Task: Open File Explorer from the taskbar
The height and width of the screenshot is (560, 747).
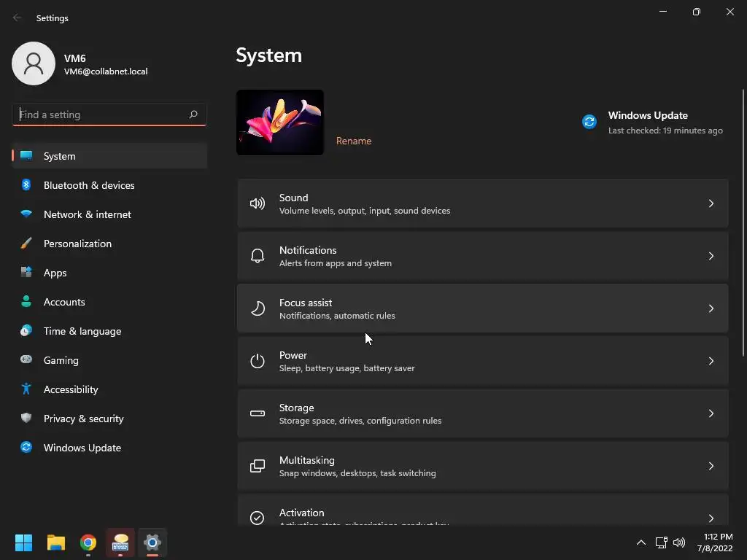Action: 55,542
